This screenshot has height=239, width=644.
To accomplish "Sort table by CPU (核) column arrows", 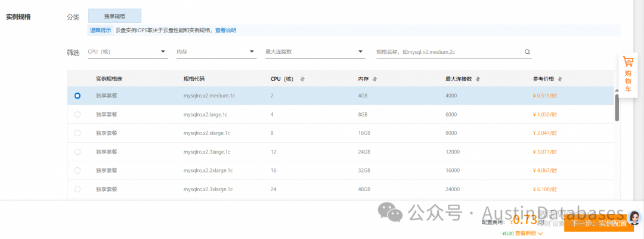I will pyautogui.click(x=302, y=79).
